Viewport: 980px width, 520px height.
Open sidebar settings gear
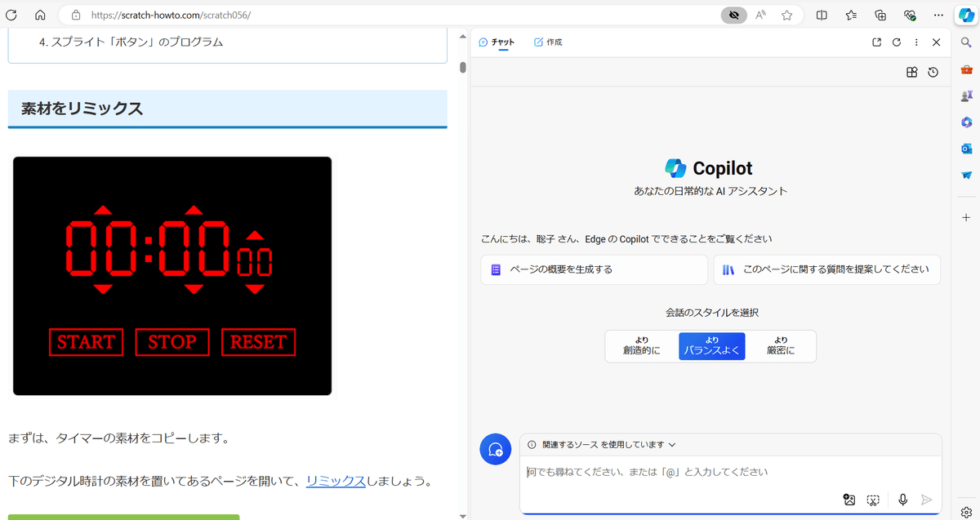(x=967, y=512)
